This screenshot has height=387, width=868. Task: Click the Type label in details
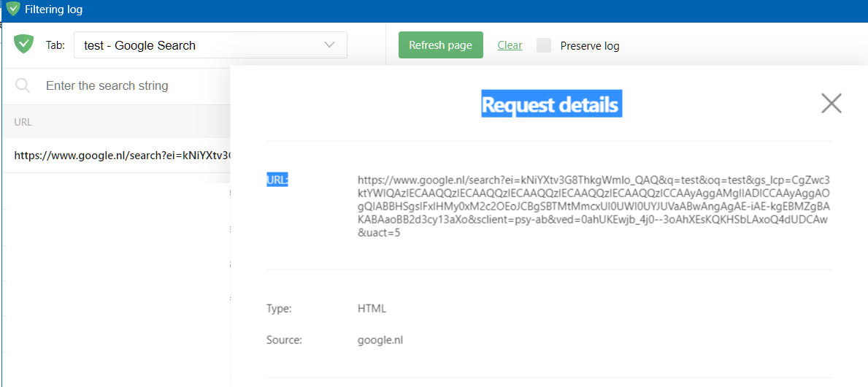point(279,309)
